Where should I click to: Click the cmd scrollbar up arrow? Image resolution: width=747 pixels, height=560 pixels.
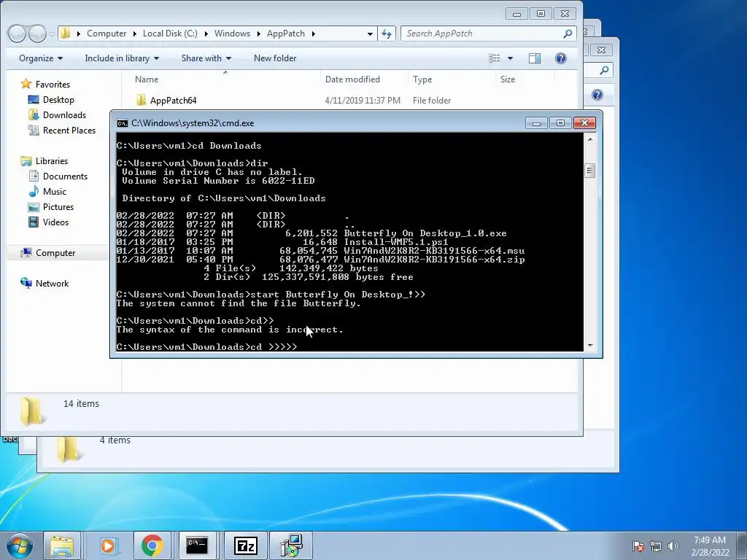pyautogui.click(x=590, y=139)
